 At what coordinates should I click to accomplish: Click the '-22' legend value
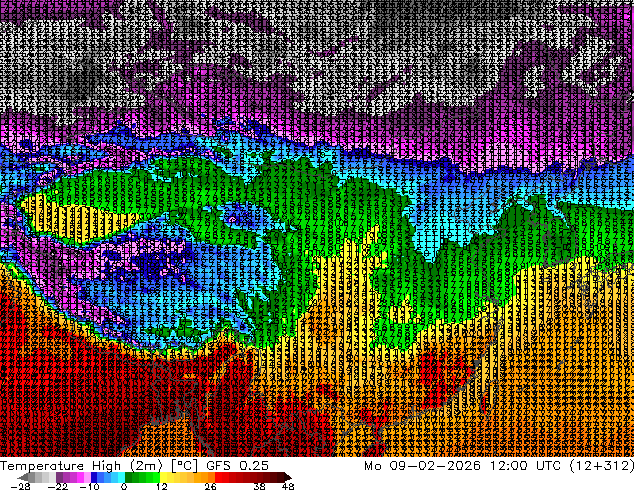[x=58, y=486]
